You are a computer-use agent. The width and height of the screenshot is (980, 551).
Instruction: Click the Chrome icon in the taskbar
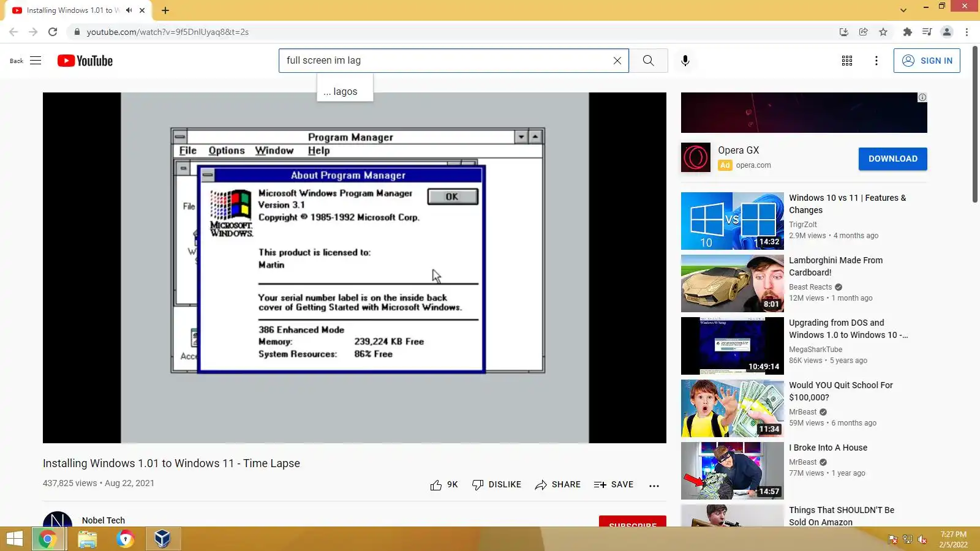(x=48, y=539)
